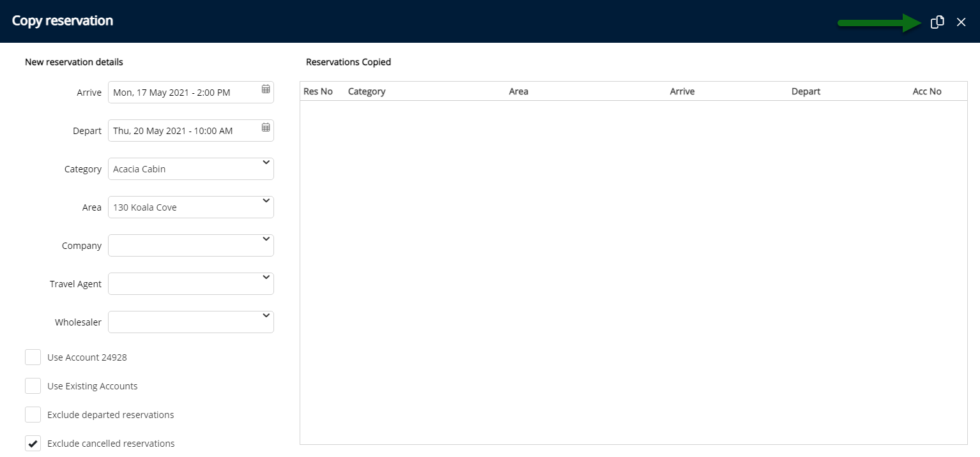This screenshot has height=457, width=980.
Task: Expand the Wholesaler dropdown
Action: point(191,322)
